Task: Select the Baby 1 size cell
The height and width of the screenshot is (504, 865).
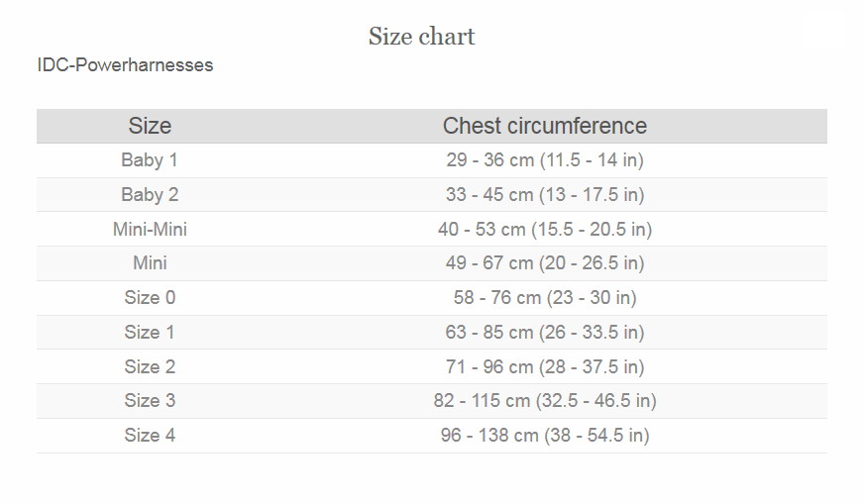Action: tap(150, 159)
